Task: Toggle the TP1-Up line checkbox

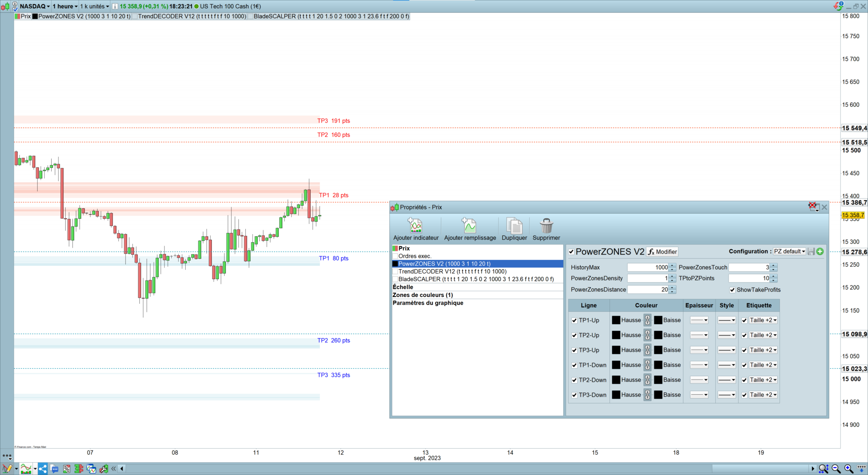Action: 574,321
